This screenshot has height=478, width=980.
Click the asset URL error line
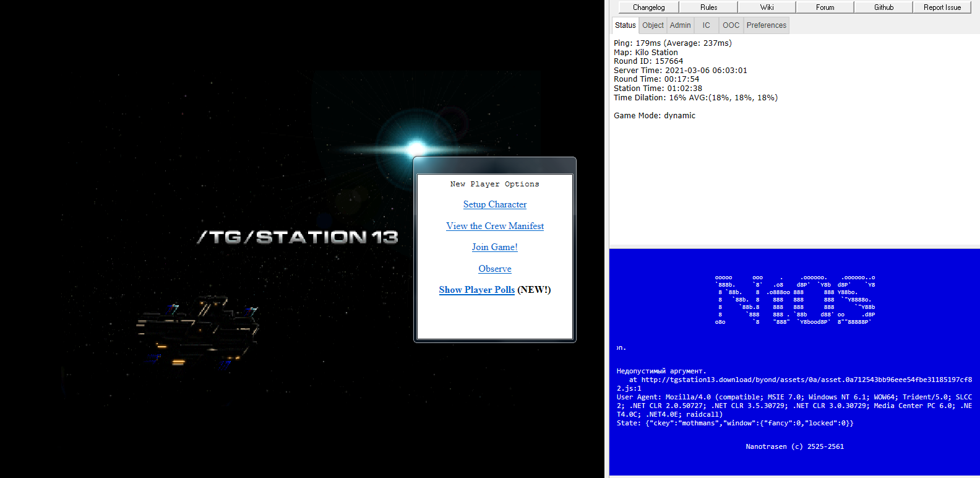click(x=794, y=385)
